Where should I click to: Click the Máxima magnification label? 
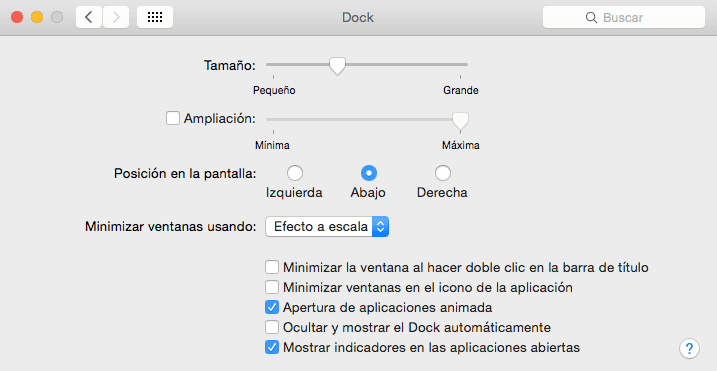(460, 145)
